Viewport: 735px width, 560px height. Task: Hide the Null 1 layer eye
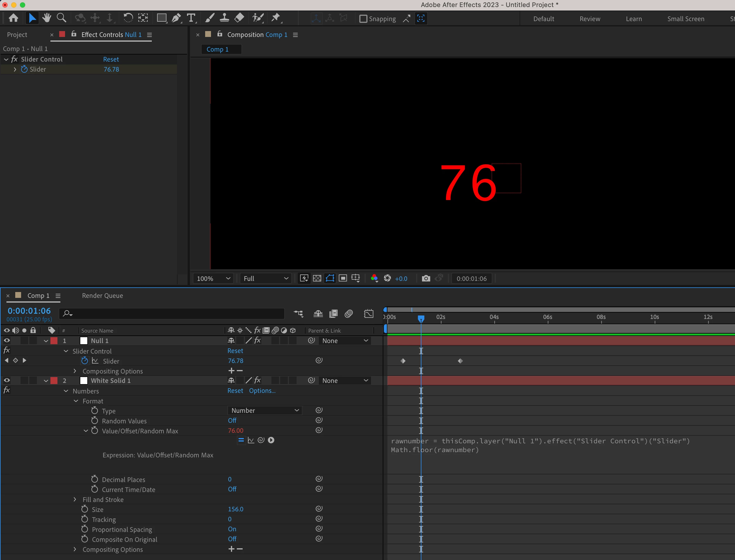pyautogui.click(x=7, y=340)
